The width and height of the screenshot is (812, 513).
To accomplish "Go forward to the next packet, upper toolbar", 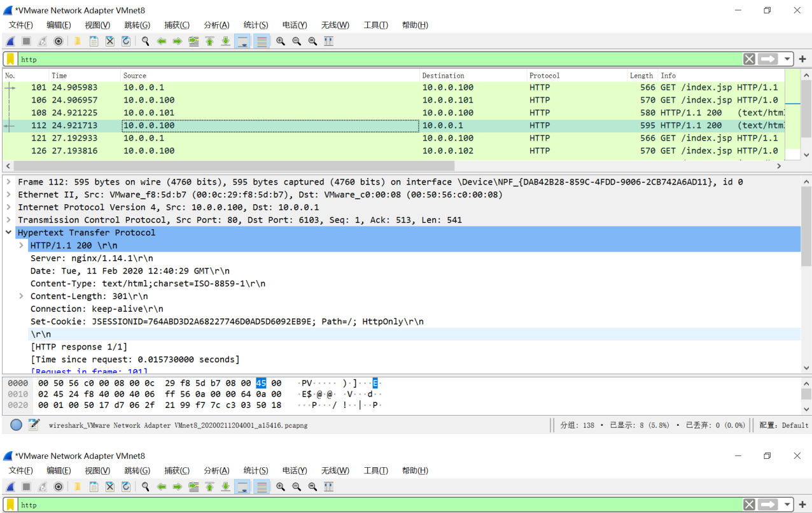I will [x=177, y=41].
